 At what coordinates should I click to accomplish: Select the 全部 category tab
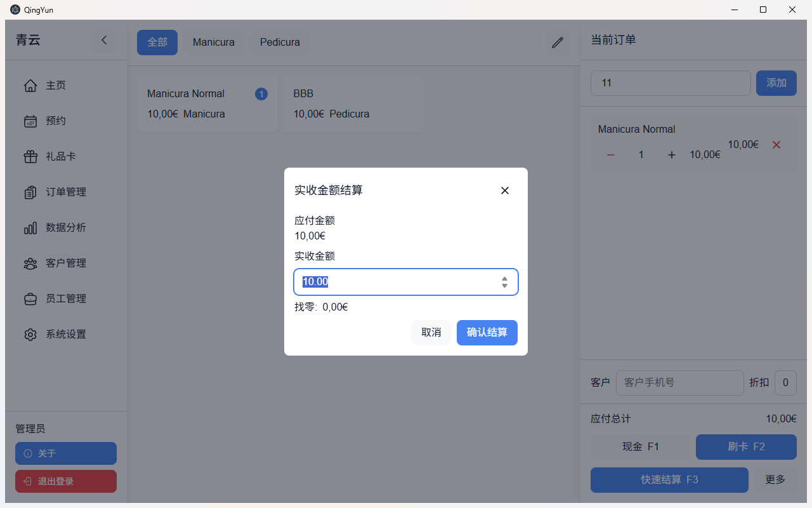coord(157,43)
